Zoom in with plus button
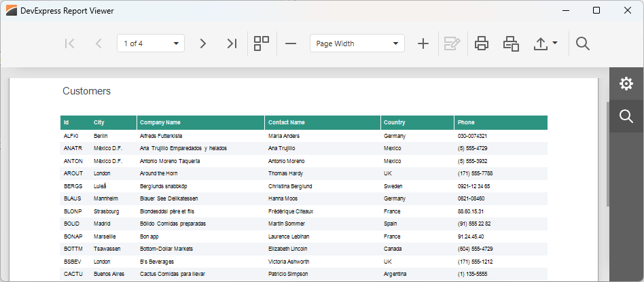Viewport: 644px width, 282px height. tap(423, 43)
